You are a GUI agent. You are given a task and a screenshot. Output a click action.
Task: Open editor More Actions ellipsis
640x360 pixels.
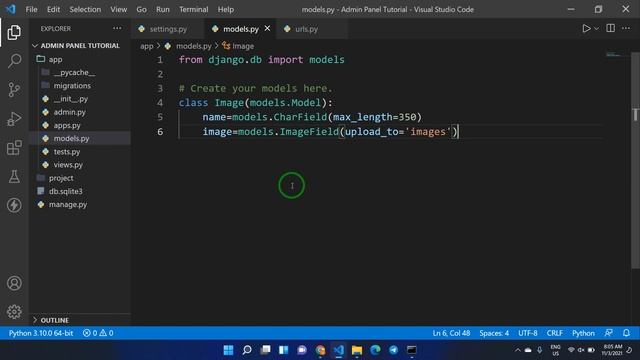[x=626, y=28]
